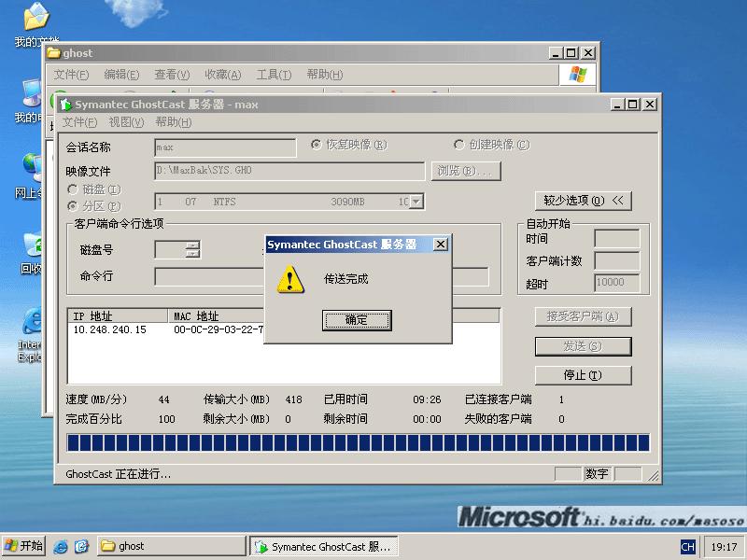Click the 超时 field showing 10000

617,283
